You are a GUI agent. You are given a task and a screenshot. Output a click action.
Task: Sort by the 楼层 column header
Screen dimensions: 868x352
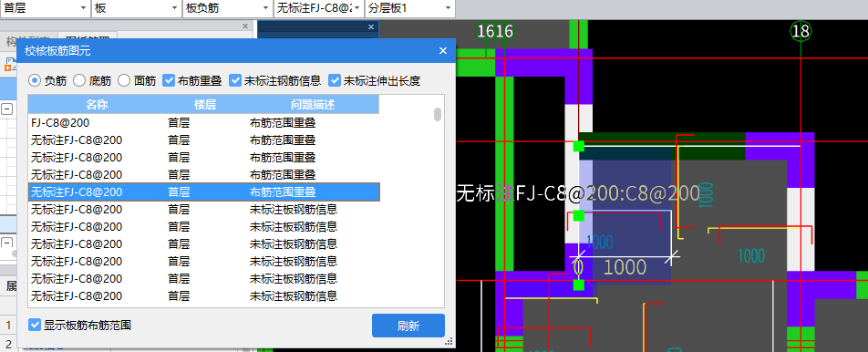[x=205, y=105]
